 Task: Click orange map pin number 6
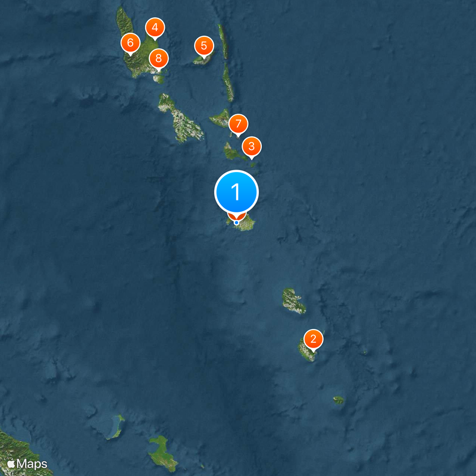[130, 43]
